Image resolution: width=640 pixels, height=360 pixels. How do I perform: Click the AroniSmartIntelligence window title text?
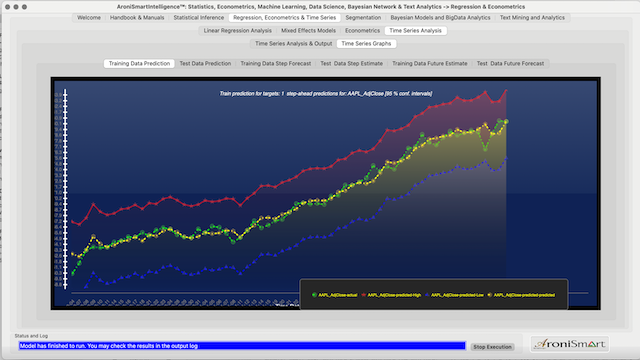(x=321, y=7)
